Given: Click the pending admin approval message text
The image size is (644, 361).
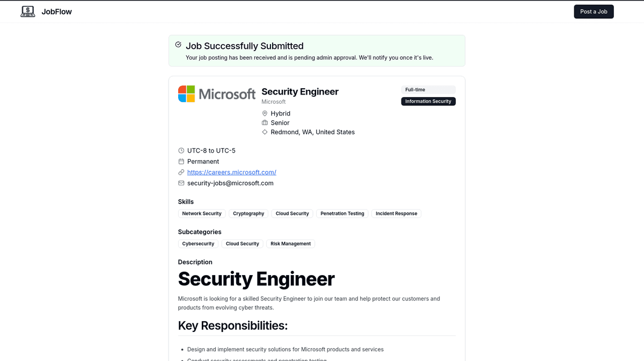Looking at the screenshot, I should 309,57.
